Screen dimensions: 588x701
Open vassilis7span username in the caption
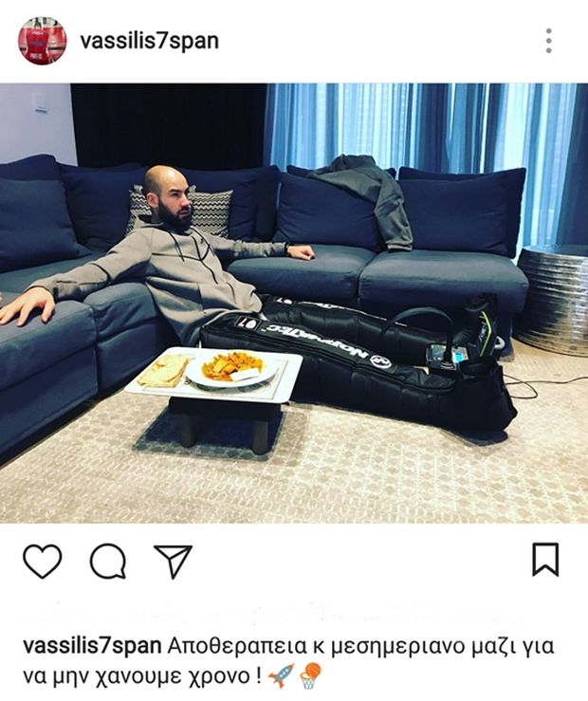[92, 647]
